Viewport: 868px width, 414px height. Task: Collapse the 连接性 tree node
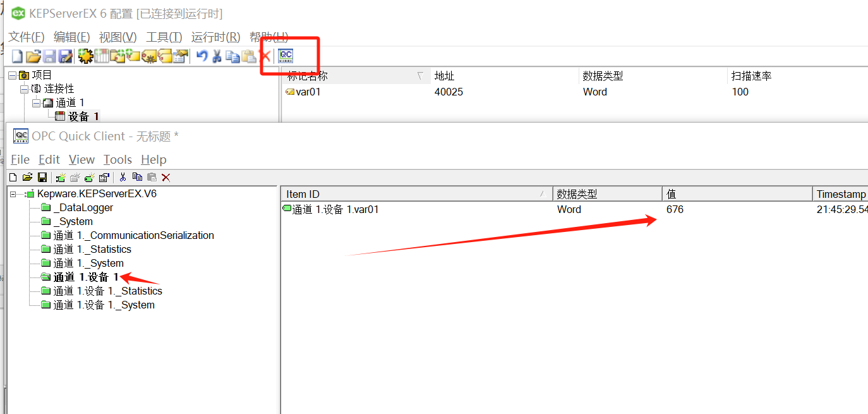pos(23,88)
